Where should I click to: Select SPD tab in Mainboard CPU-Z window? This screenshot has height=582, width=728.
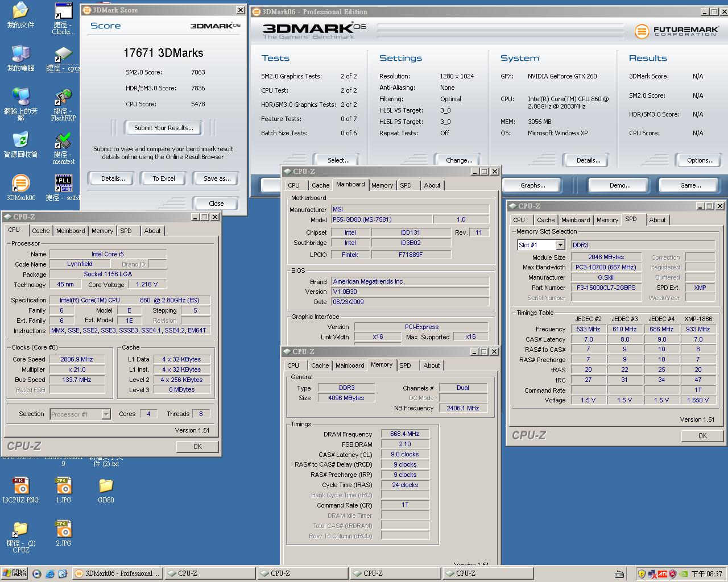pyautogui.click(x=406, y=185)
